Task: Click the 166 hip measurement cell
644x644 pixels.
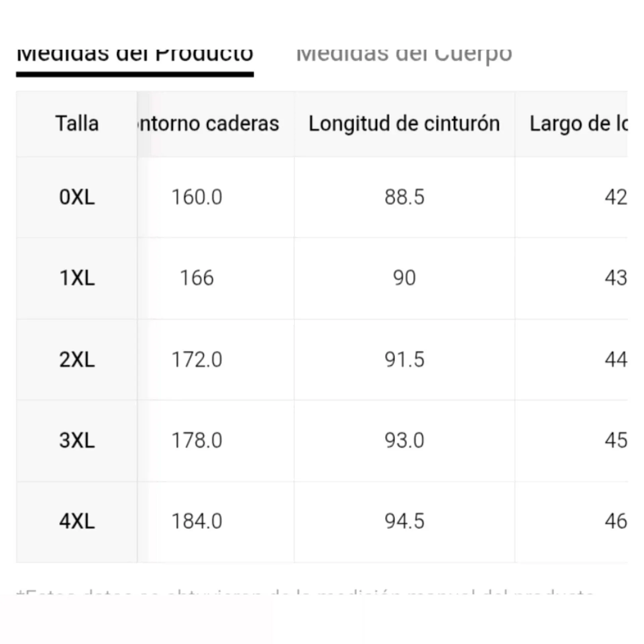Action: click(x=197, y=278)
